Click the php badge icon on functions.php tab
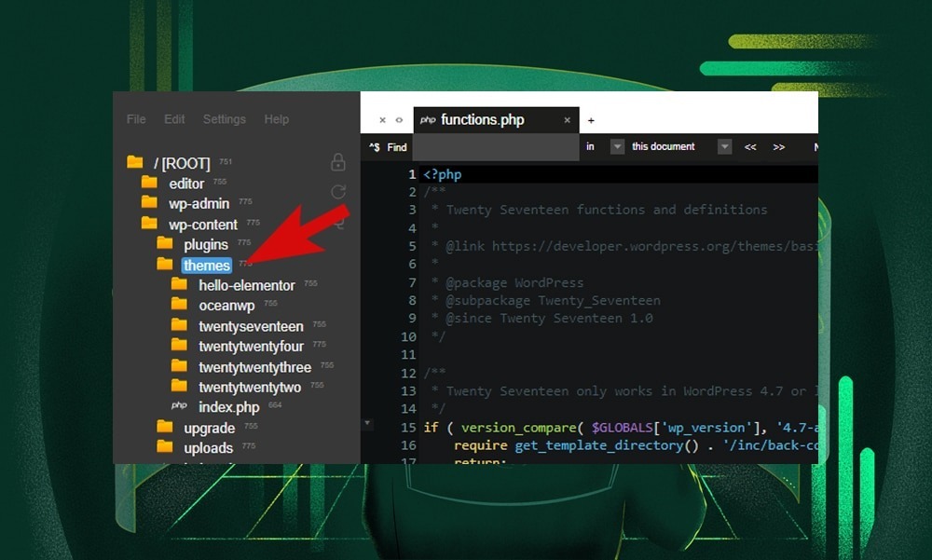932x560 pixels. 429,119
